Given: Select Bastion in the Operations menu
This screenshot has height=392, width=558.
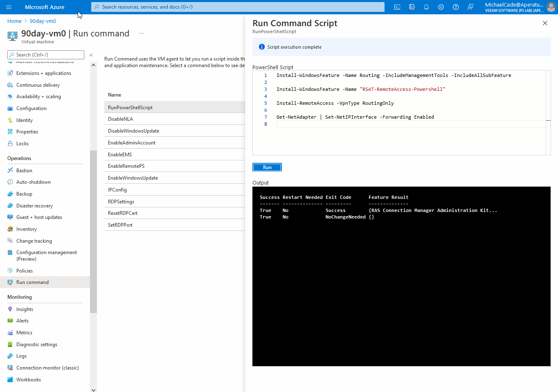Looking at the screenshot, I should [x=24, y=171].
